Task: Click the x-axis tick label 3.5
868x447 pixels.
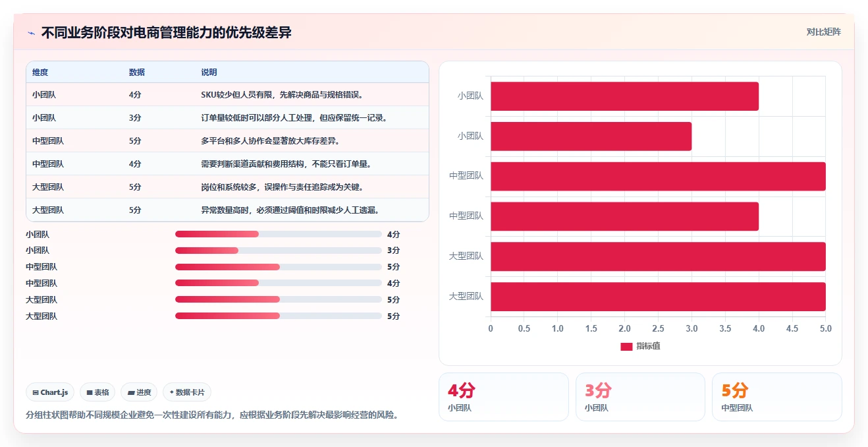Action: point(725,328)
